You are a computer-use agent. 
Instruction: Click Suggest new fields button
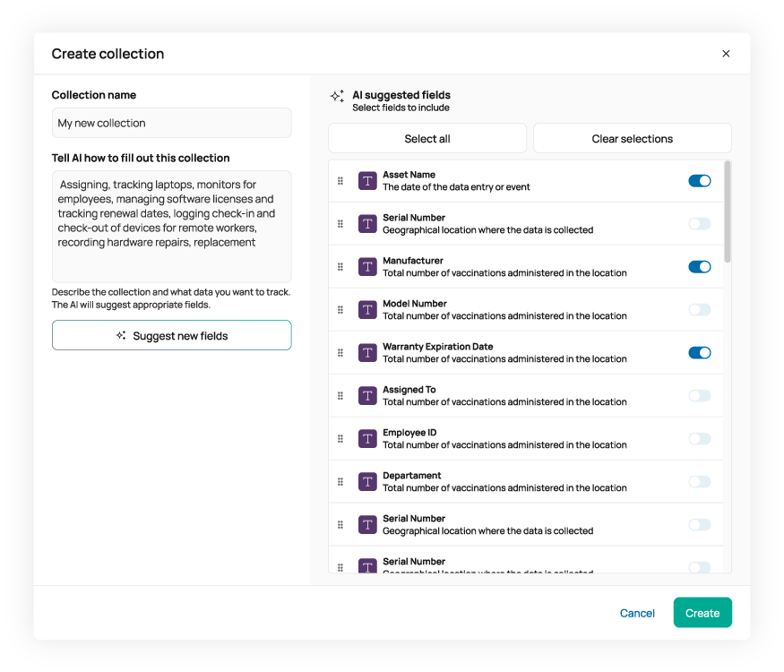pyautogui.click(x=171, y=336)
